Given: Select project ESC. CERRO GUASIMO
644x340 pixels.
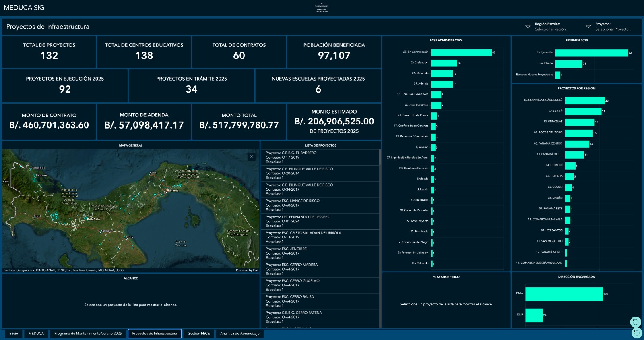Looking at the screenshot, I should pos(320,285).
